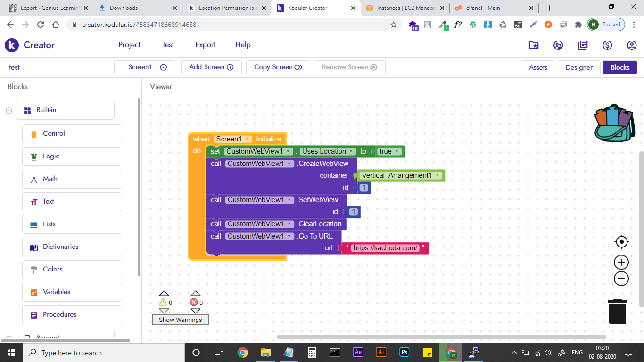Image resolution: width=644 pixels, height=362 pixels.
Task: Click the trash can icon
Action: click(x=618, y=312)
